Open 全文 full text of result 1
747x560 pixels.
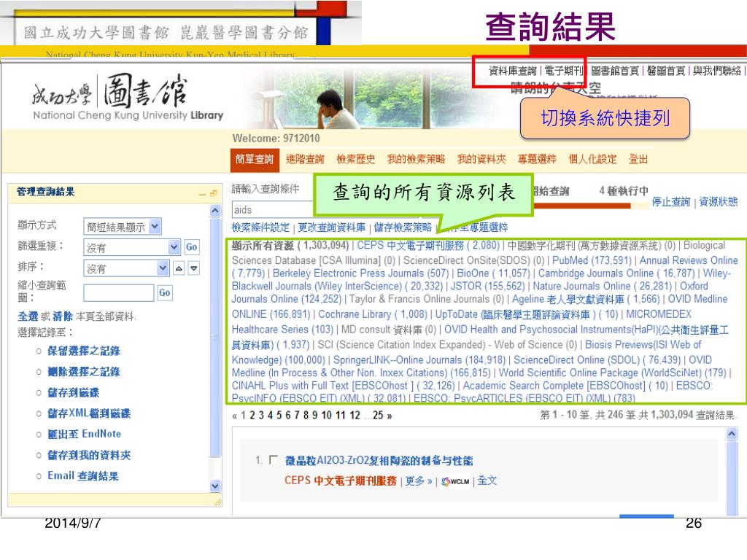click(487, 481)
